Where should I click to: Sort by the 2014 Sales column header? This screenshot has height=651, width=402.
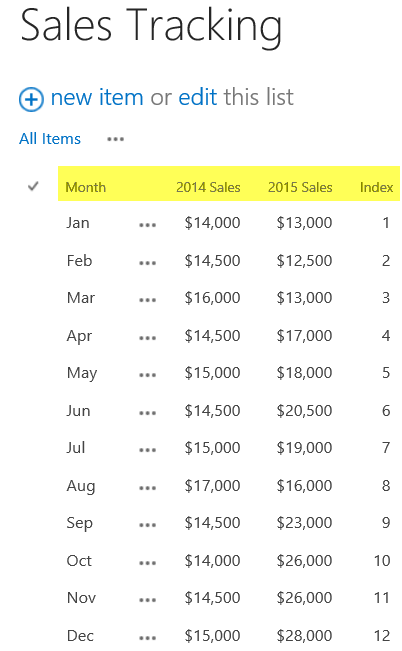click(x=208, y=187)
